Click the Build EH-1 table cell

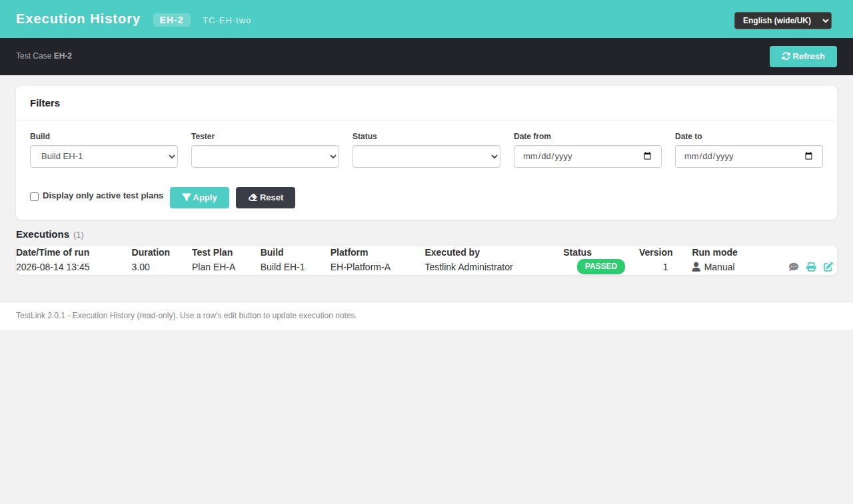tap(283, 267)
